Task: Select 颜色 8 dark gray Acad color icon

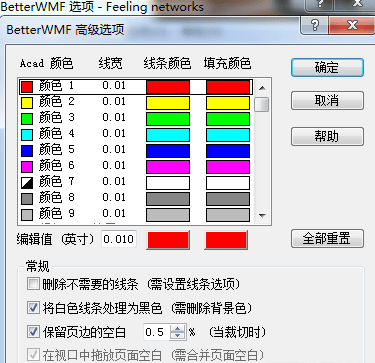Action: point(27,199)
